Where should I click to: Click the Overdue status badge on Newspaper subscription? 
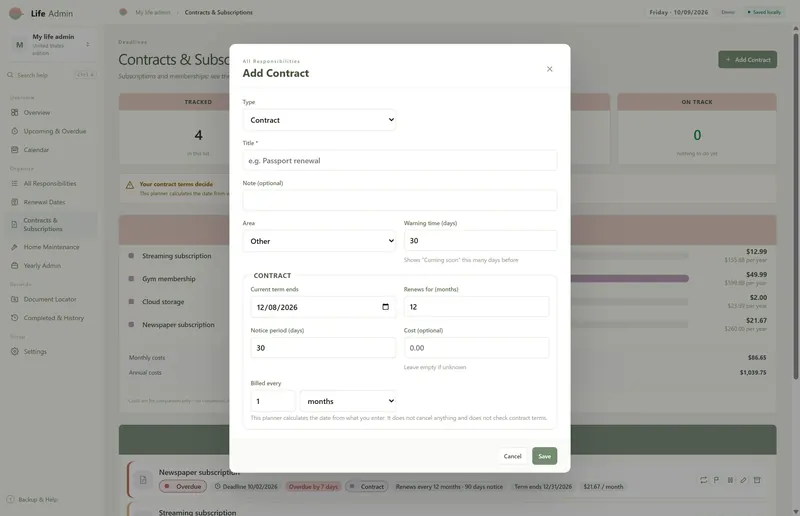click(x=183, y=486)
